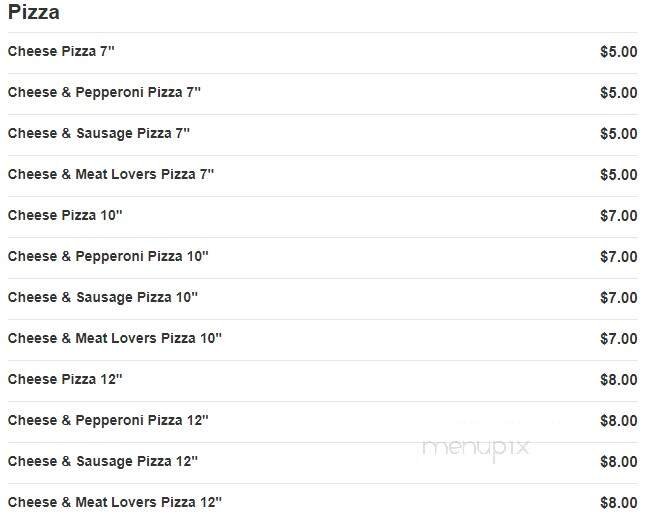This screenshot has height=530, width=655.
Task: Click Cheese & Sausage Pizza 12"
Action: coord(103,461)
